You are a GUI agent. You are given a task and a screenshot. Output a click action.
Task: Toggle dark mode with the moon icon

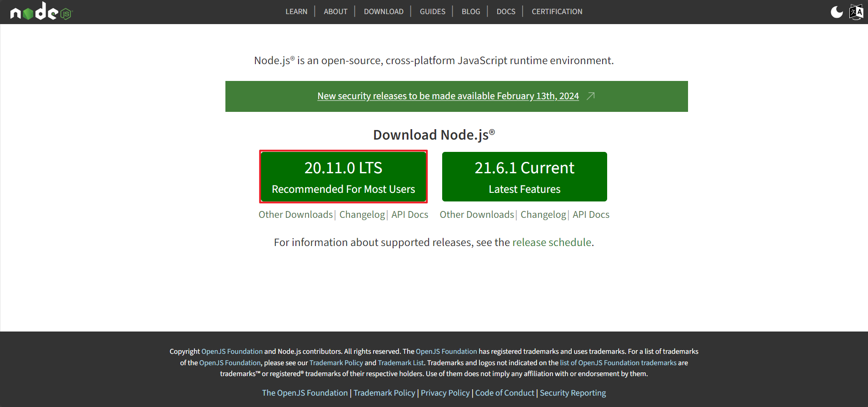tap(837, 12)
